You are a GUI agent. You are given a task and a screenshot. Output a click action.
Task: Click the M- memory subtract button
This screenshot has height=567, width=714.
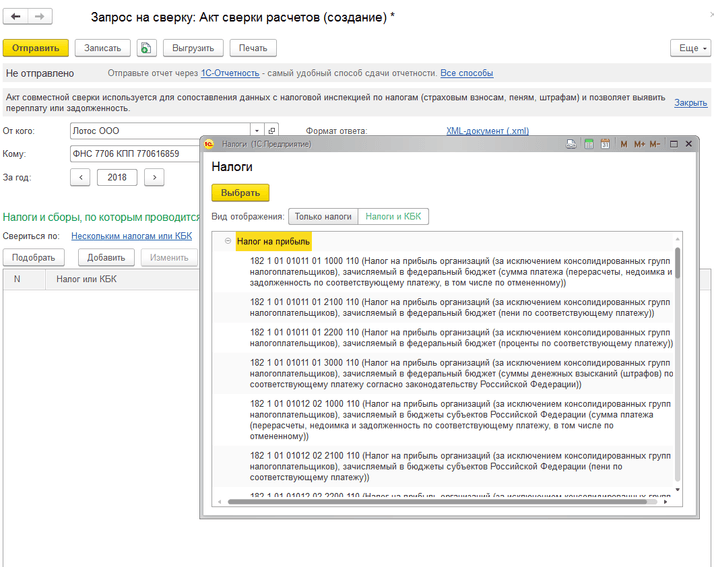point(655,144)
